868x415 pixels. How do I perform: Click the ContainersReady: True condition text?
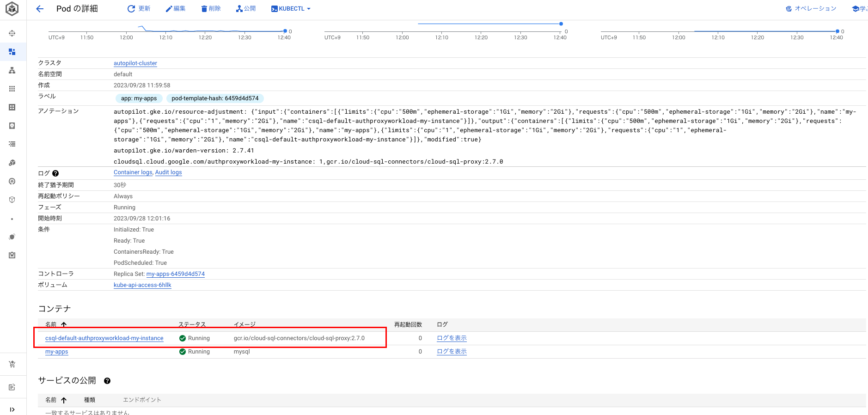pos(144,252)
